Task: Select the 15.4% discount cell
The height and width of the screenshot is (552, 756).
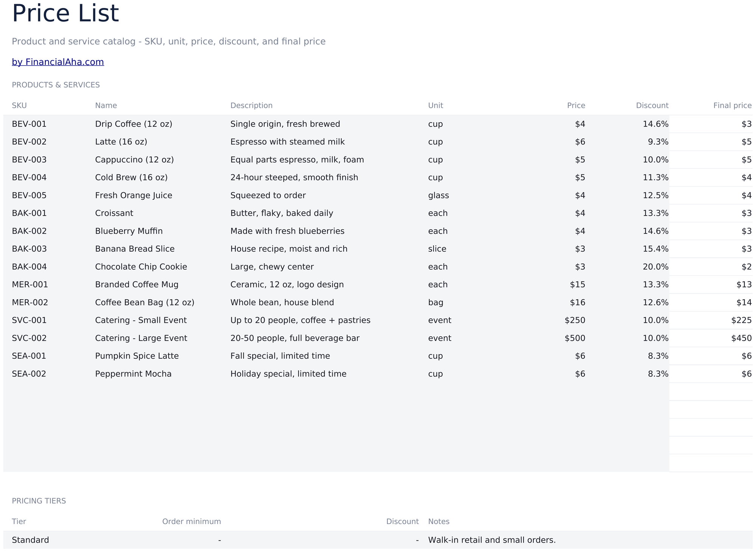Action: click(656, 249)
